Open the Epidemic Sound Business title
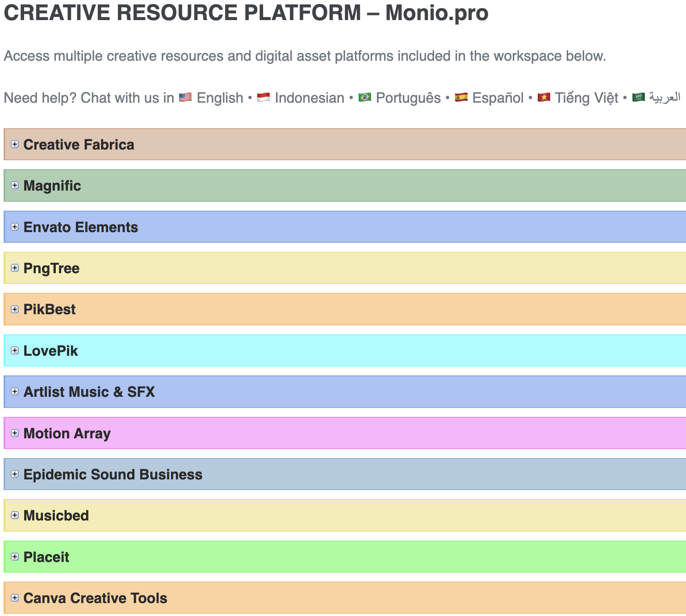 pyautogui.click(x=113, y=474)
